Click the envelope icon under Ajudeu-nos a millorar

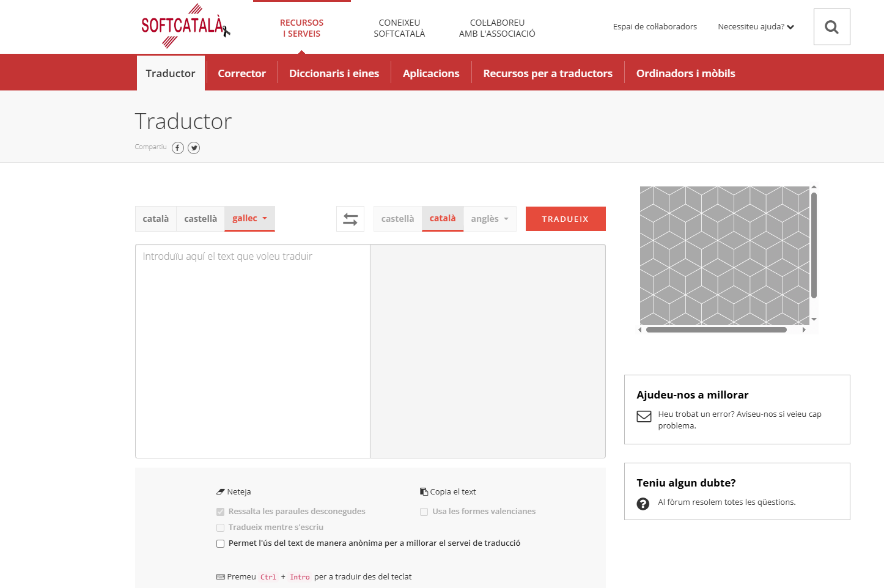tap(644, 416)
